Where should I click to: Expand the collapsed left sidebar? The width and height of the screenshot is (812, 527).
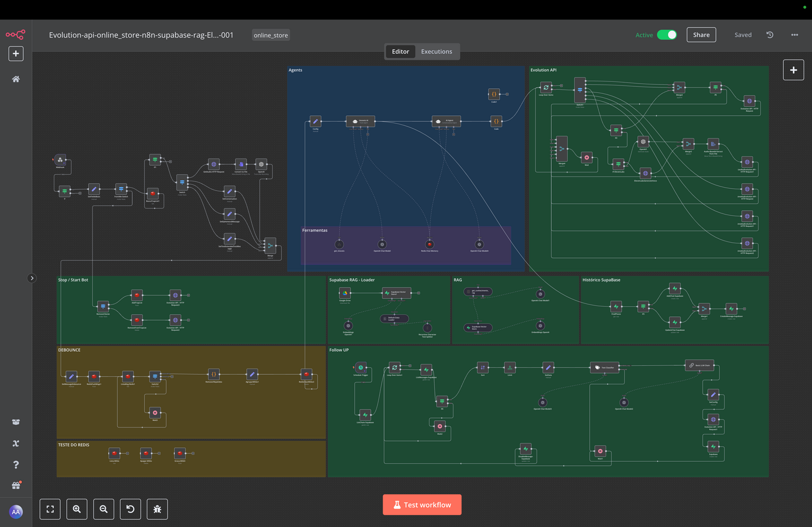(32, 278)
